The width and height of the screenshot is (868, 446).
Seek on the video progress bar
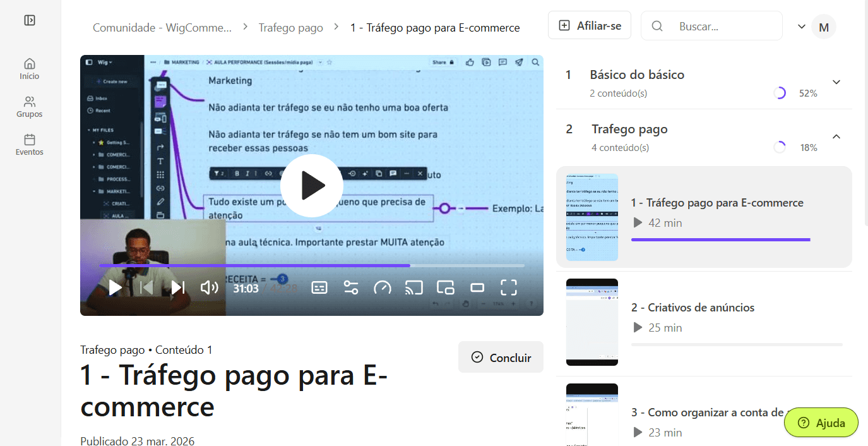pos(312,265)
